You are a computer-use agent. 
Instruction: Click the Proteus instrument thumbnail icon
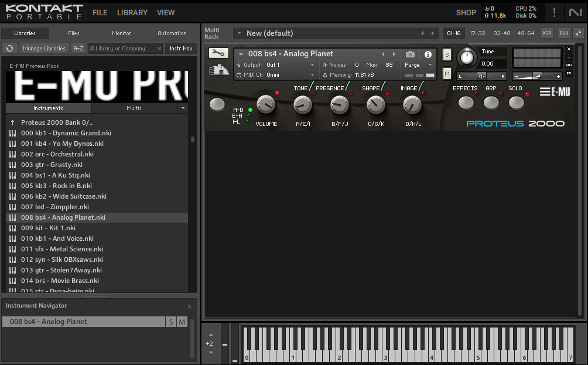point(219,69)
